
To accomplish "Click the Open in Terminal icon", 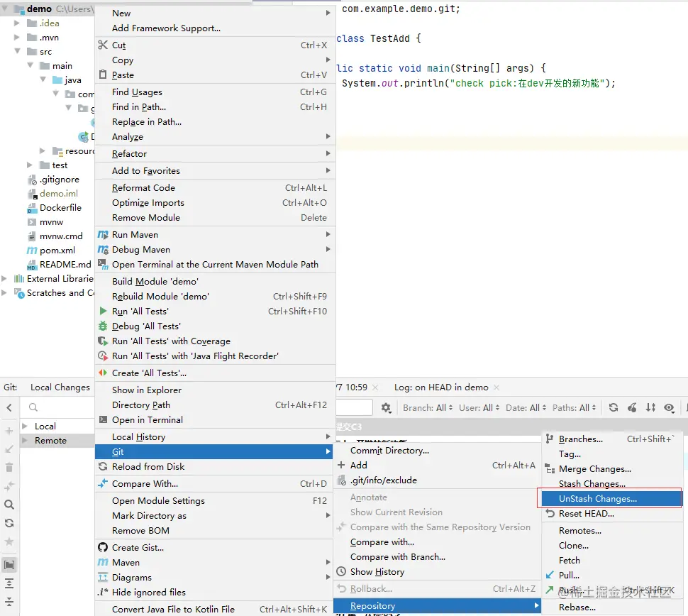I will 103,419.
